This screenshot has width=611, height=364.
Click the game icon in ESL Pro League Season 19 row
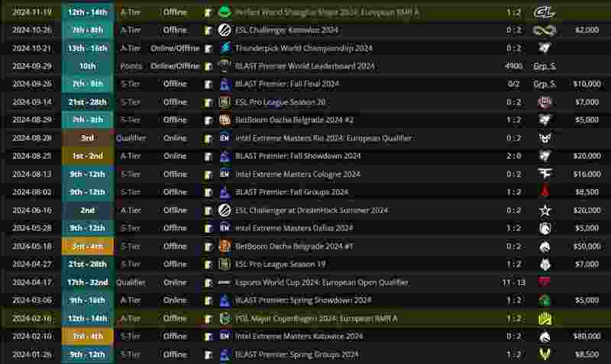(209, 265)
